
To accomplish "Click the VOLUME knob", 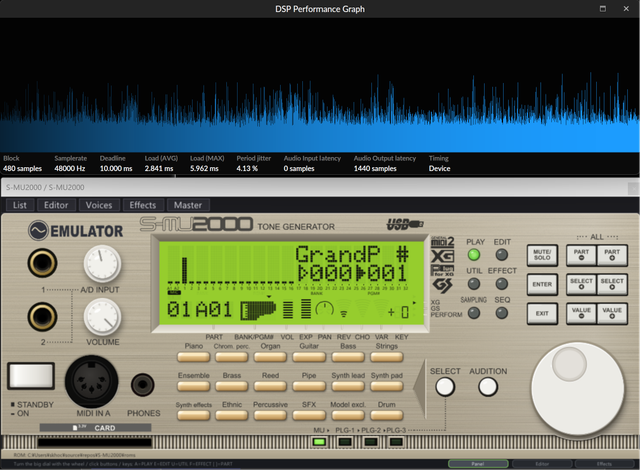I will [102, 317].
